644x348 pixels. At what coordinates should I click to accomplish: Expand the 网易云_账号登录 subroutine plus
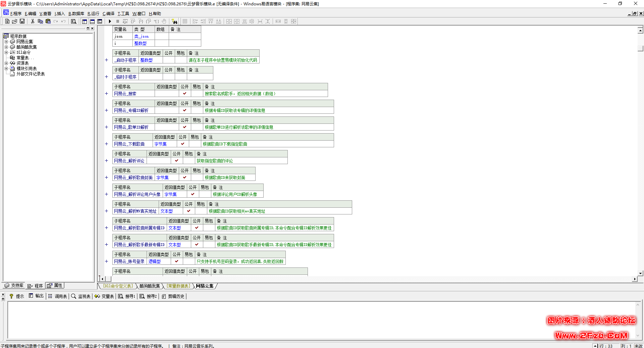(x=106, y=261)
